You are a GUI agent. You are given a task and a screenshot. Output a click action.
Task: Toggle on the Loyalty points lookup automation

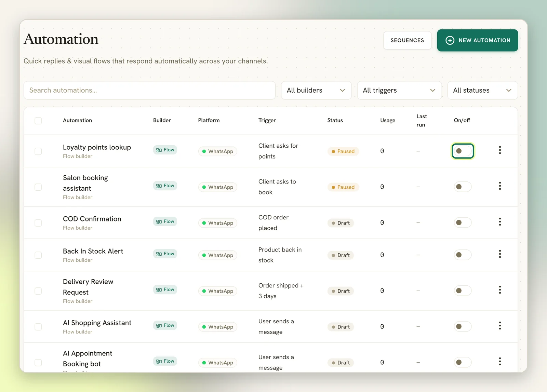pyautogui.click(x=463, y=151)
